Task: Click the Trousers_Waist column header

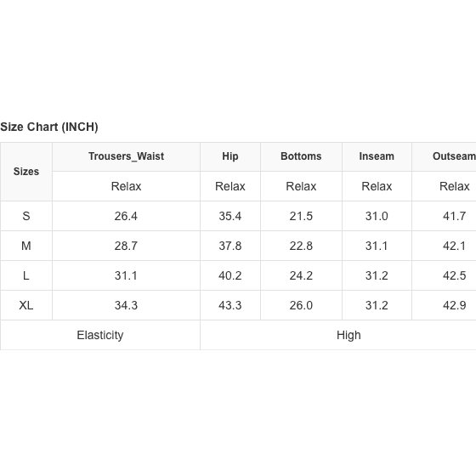Action: point(126,156)
